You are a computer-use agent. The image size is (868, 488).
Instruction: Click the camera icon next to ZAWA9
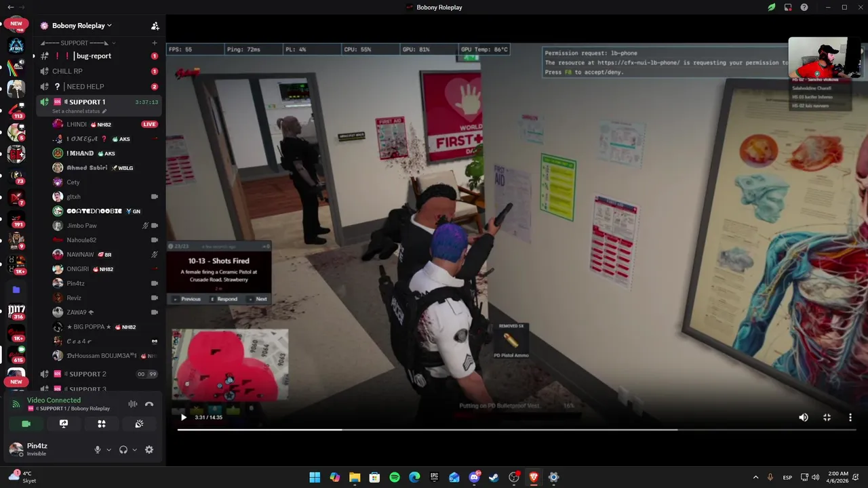click(x=155, y=312)
